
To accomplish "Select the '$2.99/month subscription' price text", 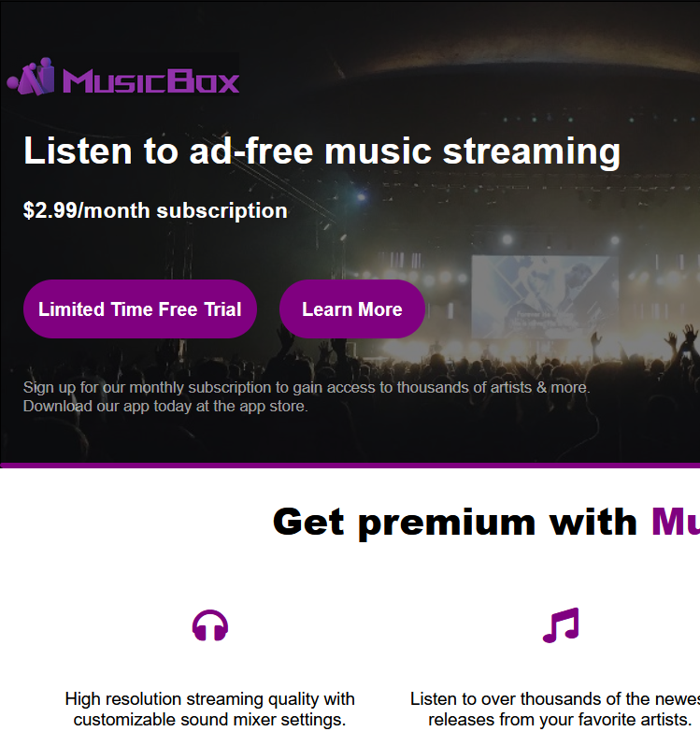I will 155,210.
